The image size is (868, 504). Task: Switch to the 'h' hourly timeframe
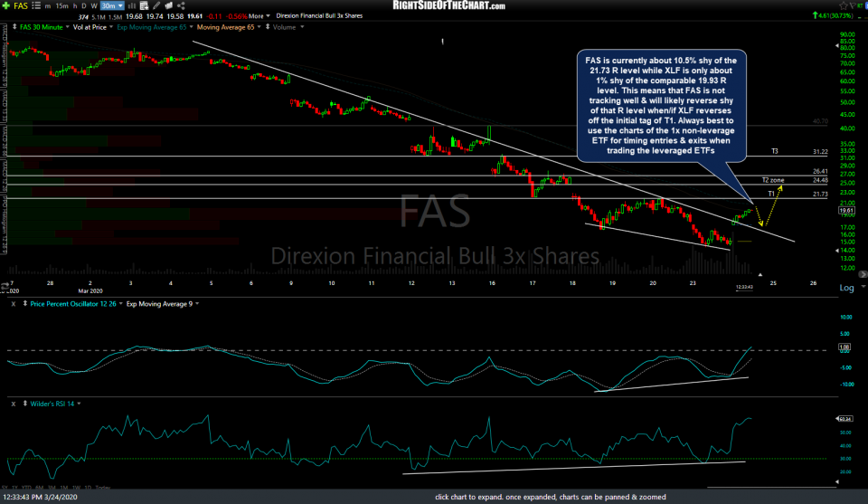(75, 6)
